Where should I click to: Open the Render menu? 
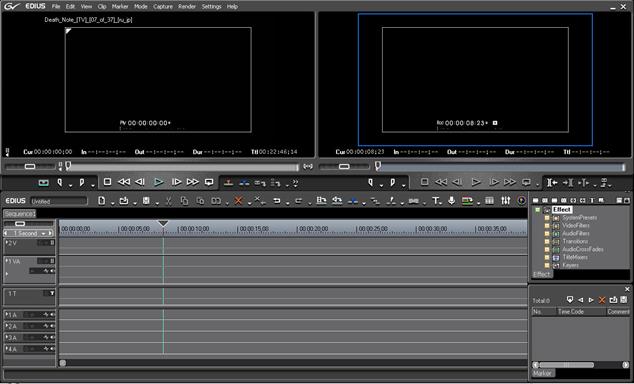[x=187, y=6]
